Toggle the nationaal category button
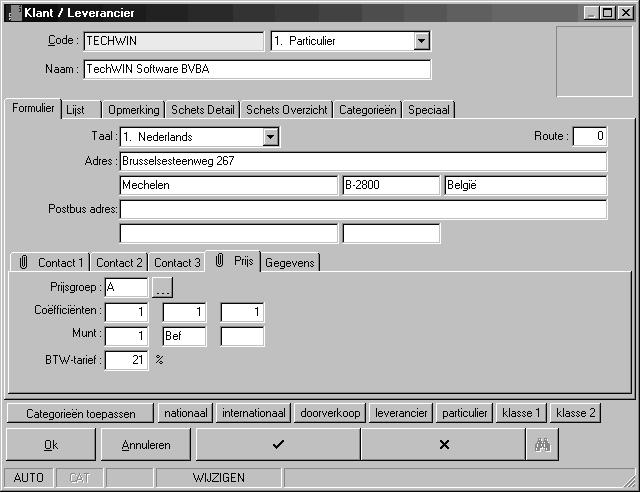 tap(186, 413)
